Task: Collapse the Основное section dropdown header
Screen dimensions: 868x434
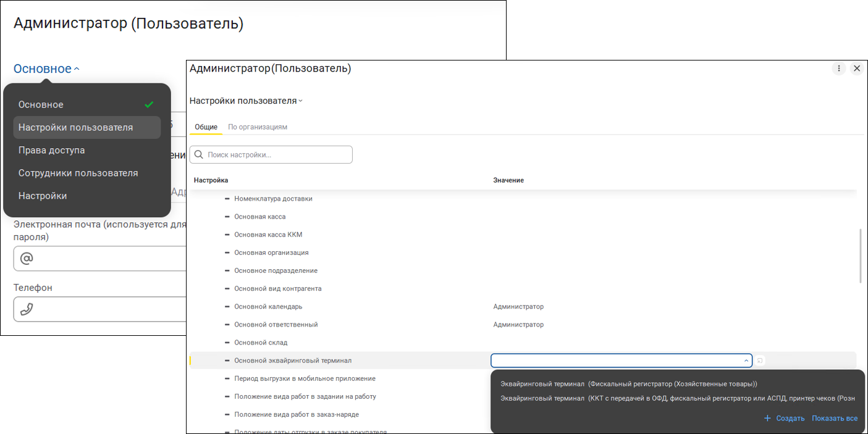Action: pyautogui.click(x=46, y=69)
